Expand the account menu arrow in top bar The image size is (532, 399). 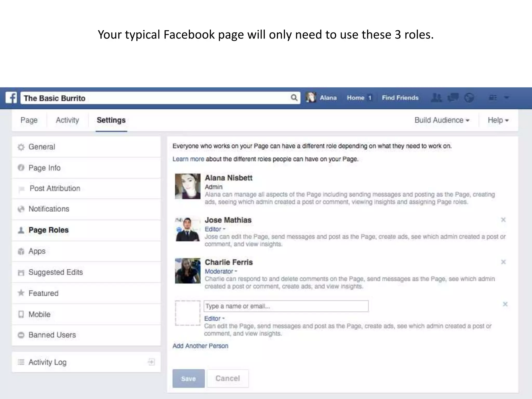(x=507, y=98)
